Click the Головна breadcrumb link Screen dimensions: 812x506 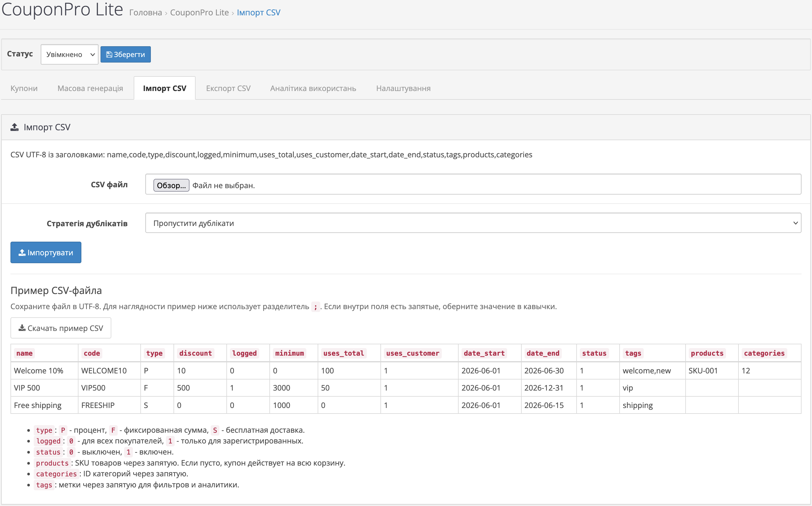tap(146, 13)
